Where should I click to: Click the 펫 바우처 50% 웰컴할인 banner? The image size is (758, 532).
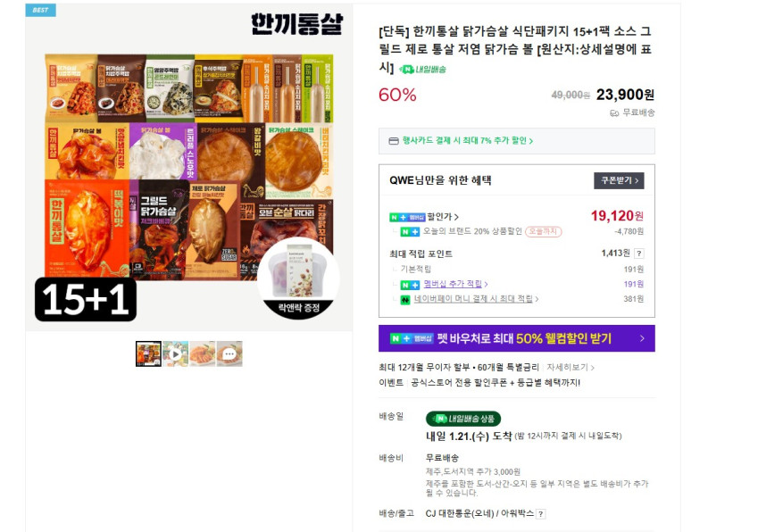[x=517, y=338]
